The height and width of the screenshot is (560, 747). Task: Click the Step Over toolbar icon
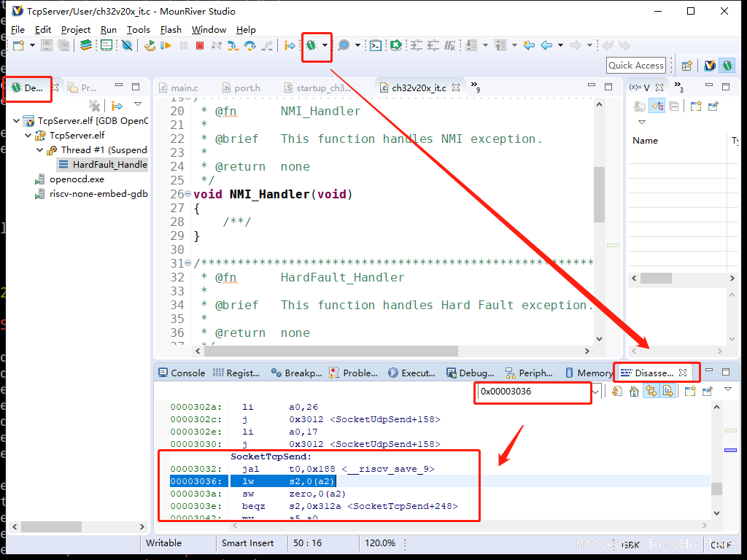(x=249, y=45)
